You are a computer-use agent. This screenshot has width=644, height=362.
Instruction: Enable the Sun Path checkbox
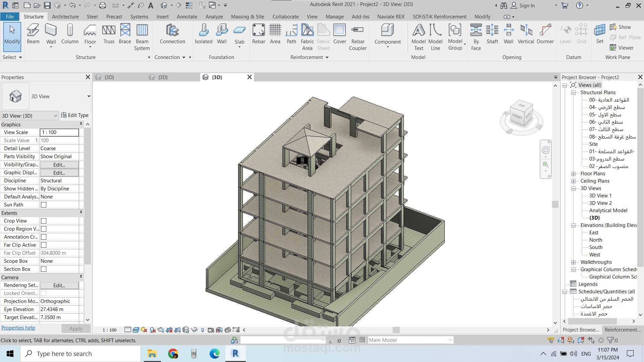44,205
